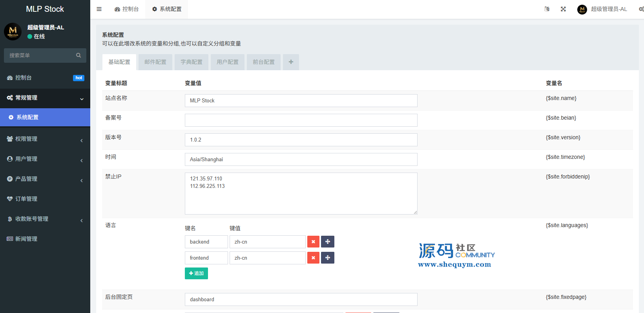Click the plus tab to add group
644x313 pixels.
tap(291, 62)
